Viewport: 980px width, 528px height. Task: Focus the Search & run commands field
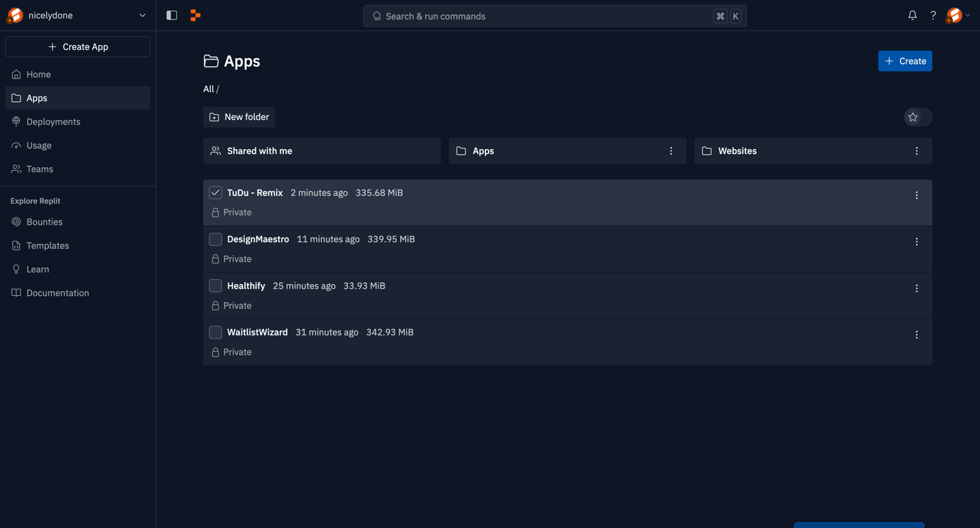(x=555, y=16)
